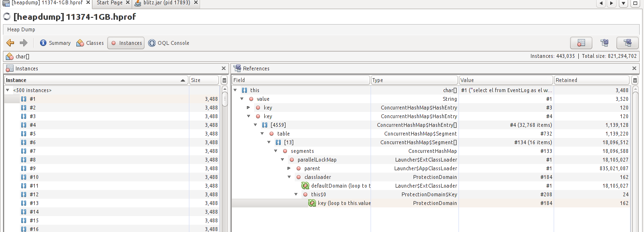644x232 pixels.
Task: Toggle the Instances panel button at top right
Action: (581, 43)
